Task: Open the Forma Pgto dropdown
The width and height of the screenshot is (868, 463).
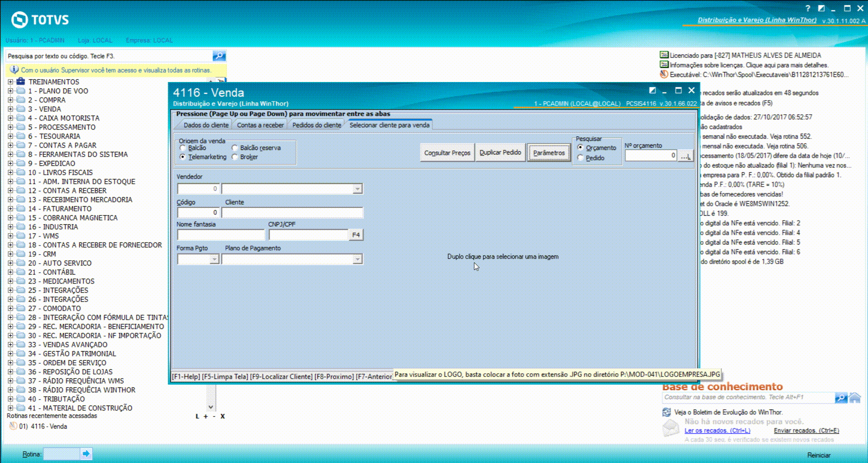Action: coord(214,259)
